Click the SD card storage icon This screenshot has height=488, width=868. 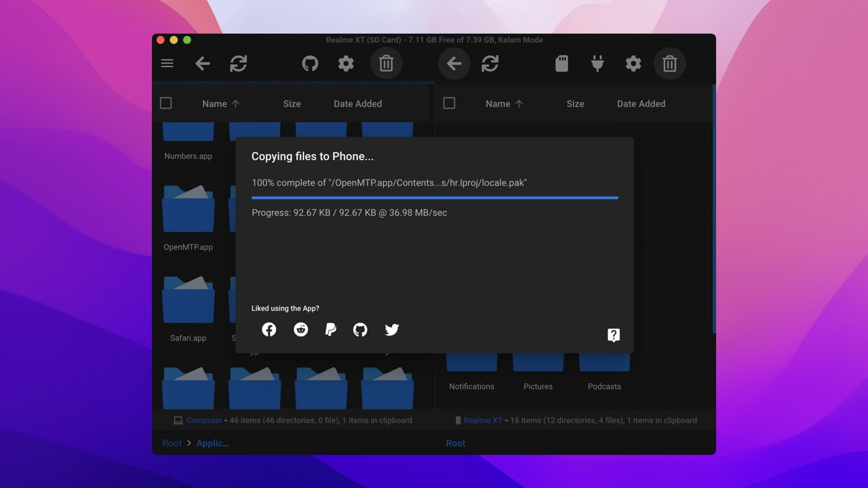point(562,63)
